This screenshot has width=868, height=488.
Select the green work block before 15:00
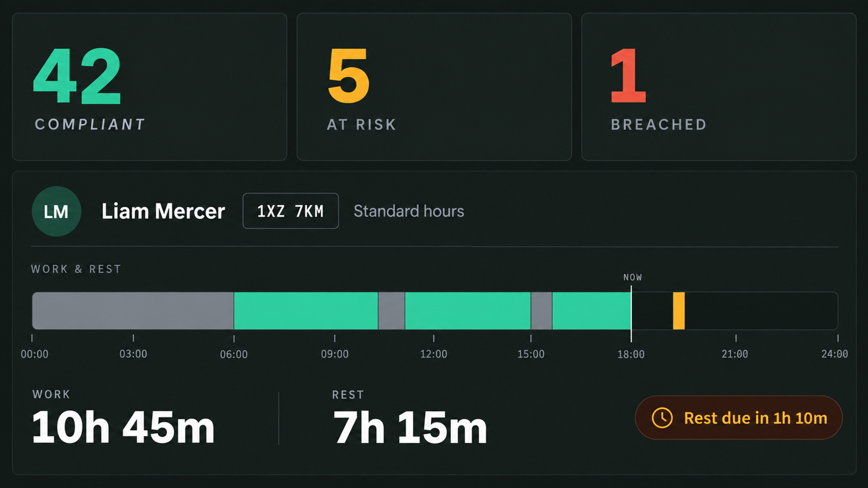(x=468, y=311)
